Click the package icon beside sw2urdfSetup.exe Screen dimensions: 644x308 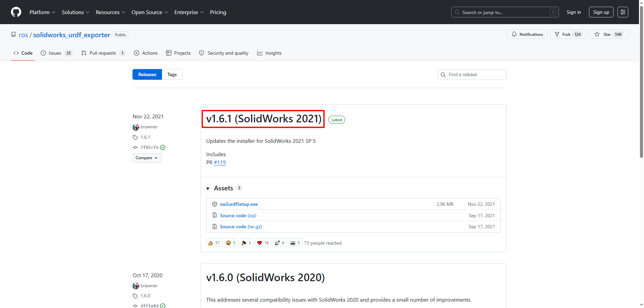click(215, 204)
